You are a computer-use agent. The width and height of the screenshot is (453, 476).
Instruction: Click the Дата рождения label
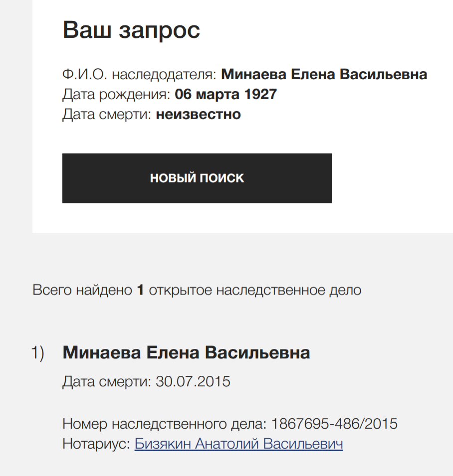click(x=116, y=94)
